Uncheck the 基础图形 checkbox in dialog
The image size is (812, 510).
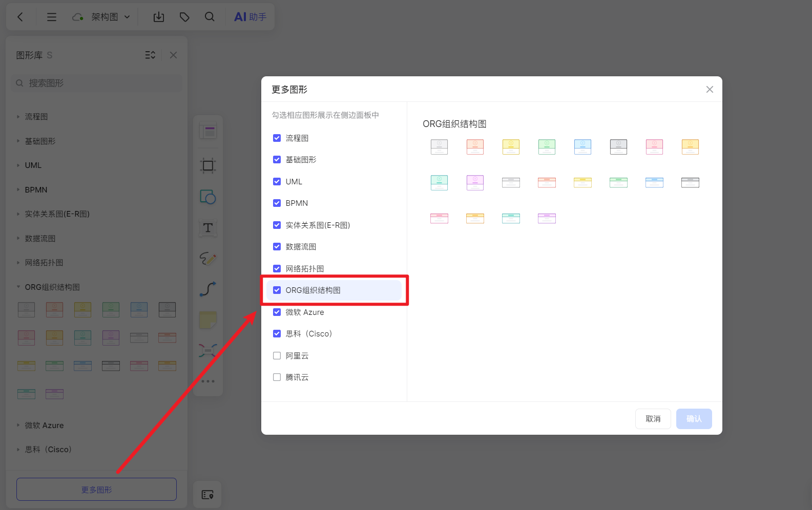277,160
